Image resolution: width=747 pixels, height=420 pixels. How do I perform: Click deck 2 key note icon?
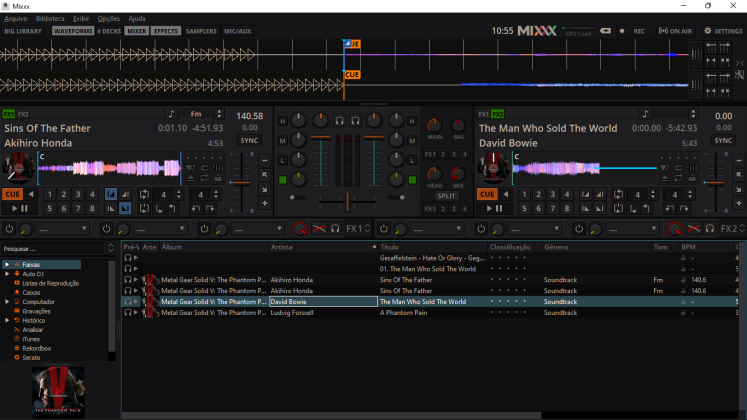(645, 114)
